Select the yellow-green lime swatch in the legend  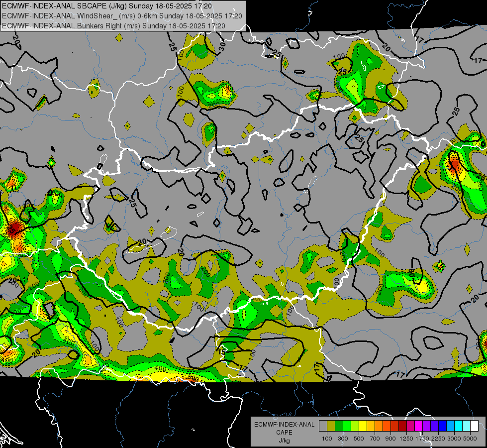point(355,426)
